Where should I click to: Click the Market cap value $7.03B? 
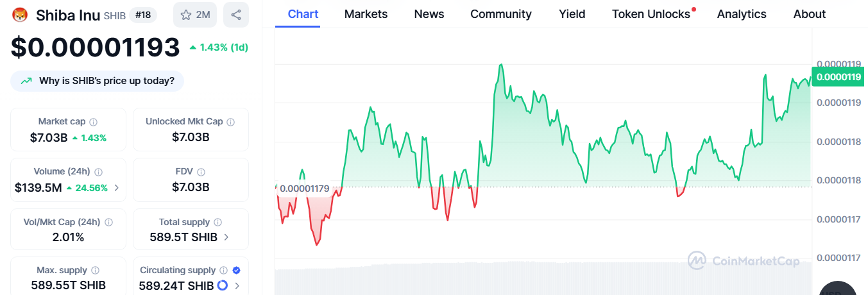48,137
